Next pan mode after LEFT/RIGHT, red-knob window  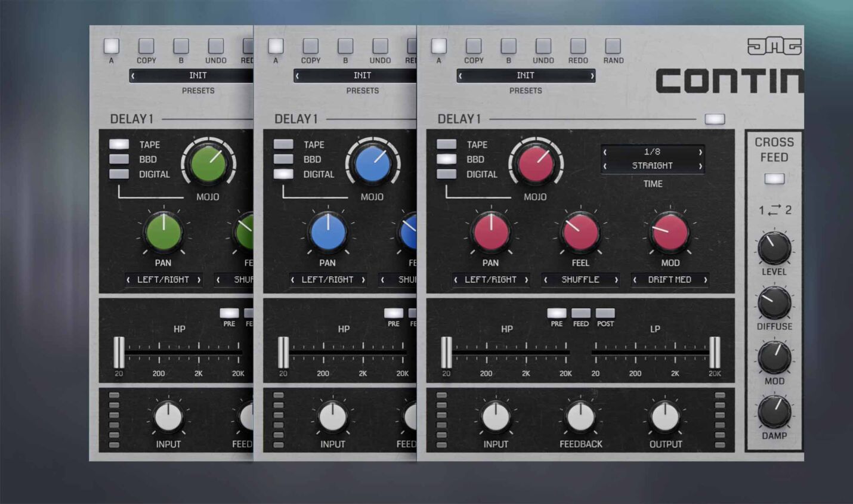tap(526, 280)
